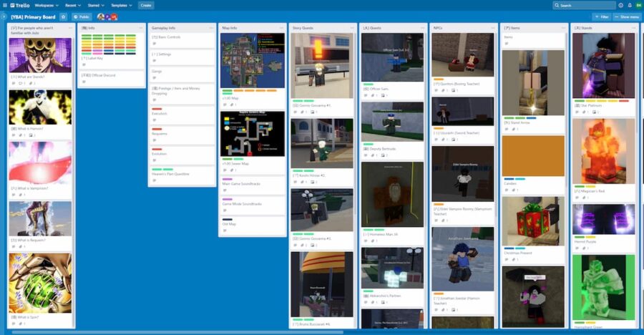Viewport: 644px width, 335px height.
Task: Open the Heaven's Plan Questline card
Action: (x=182, y=175)
